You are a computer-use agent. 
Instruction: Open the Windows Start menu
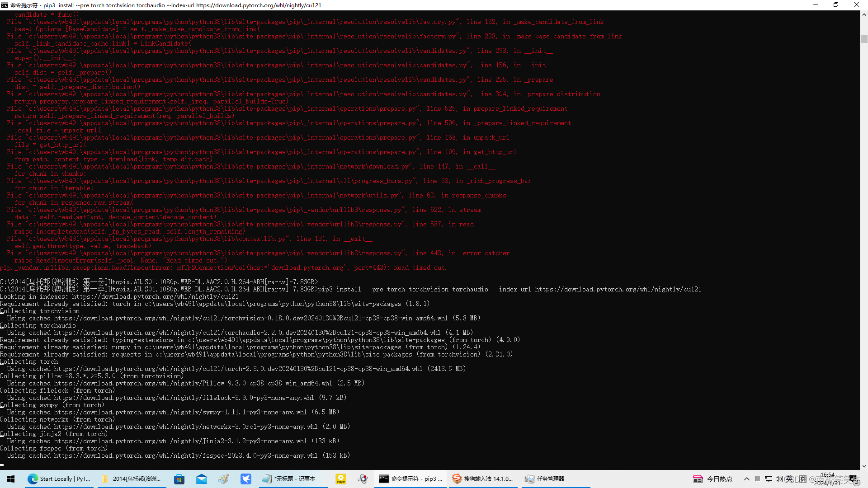coord(11,479)
